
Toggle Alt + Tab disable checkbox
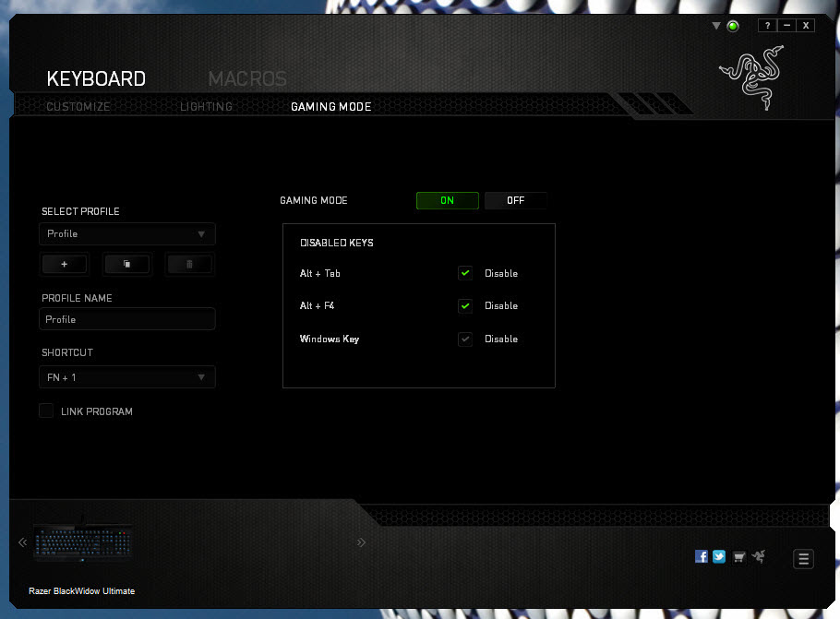click(x=465, y=273)
